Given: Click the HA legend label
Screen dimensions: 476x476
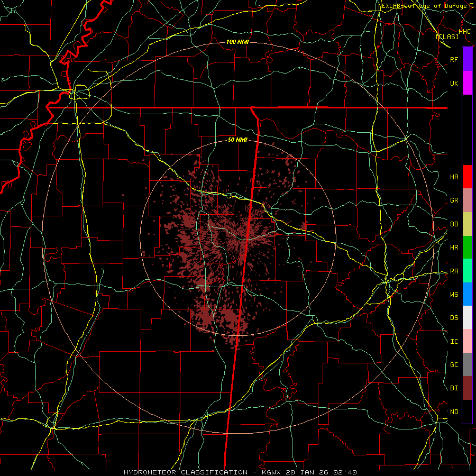Looking at the screenshot, I should [454, 177].
